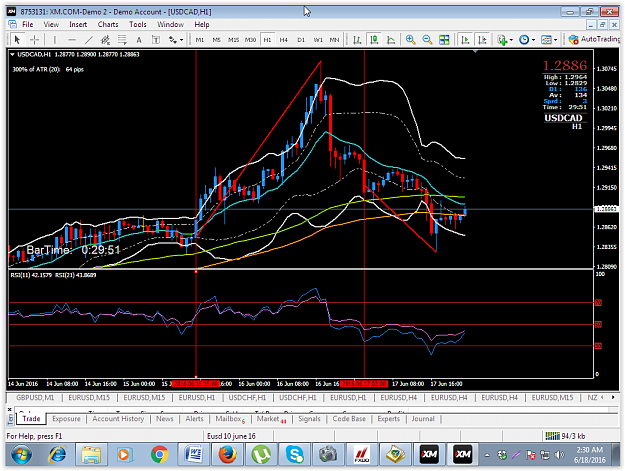This screenshot has width=625, height=471.
Task: Open the Exposure terminal tab
Action: coord(66,419)
